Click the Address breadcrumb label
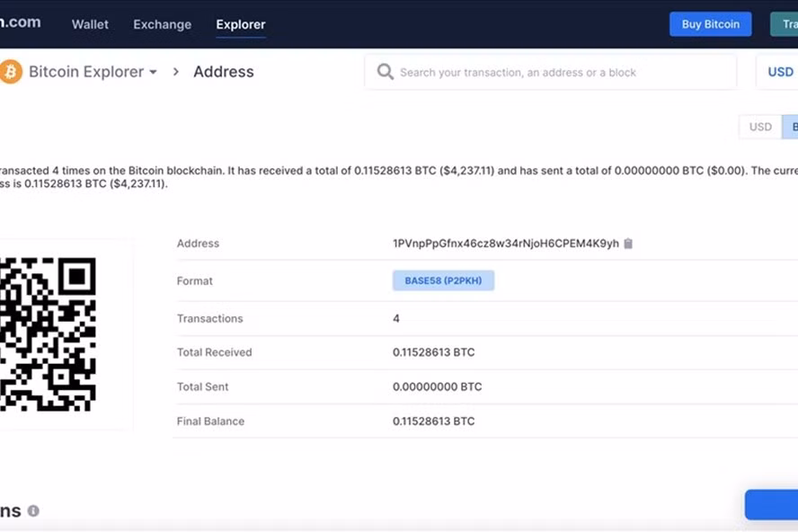 click(x=224, y=72)
